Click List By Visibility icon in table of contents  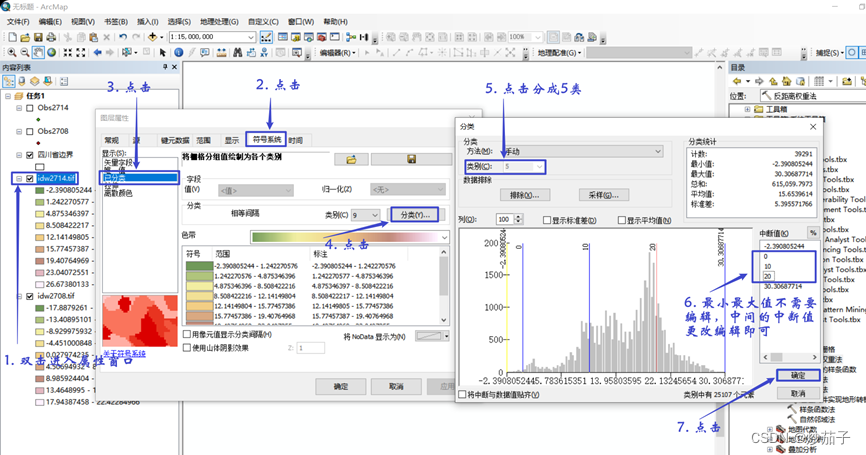click(x=35, y=82)
